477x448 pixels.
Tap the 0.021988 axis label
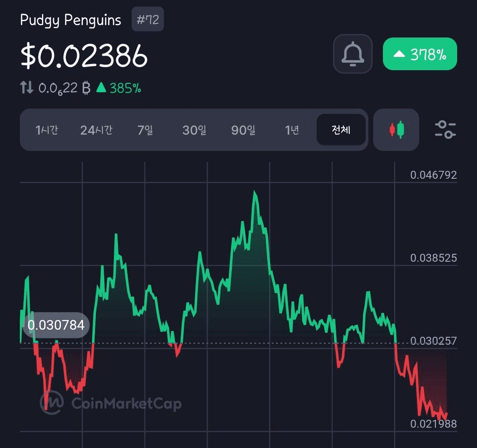434,424
